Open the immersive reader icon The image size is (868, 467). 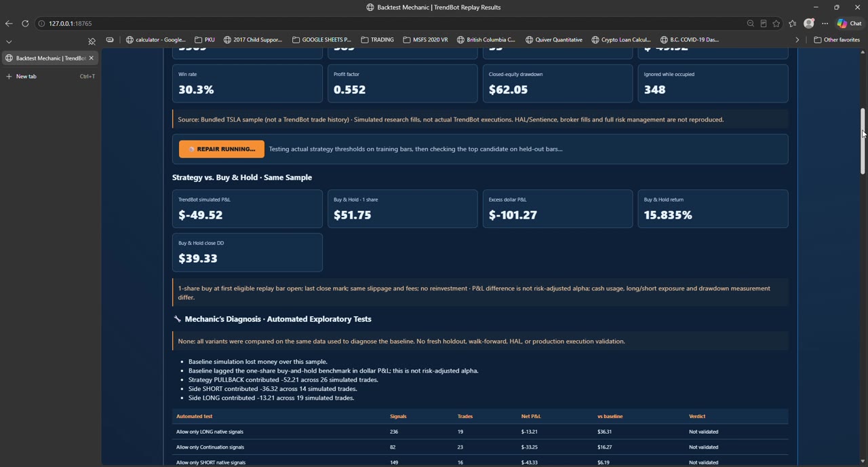[x=764, y=23]
